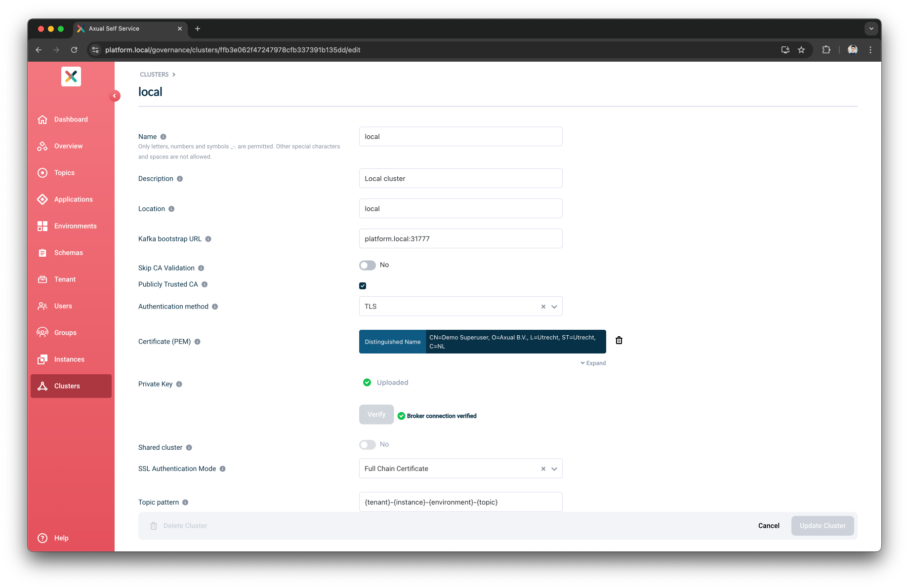The height and width of the screenshot is (588, 909).
Task: Click the browser back arrow
Action: [39, 50]
